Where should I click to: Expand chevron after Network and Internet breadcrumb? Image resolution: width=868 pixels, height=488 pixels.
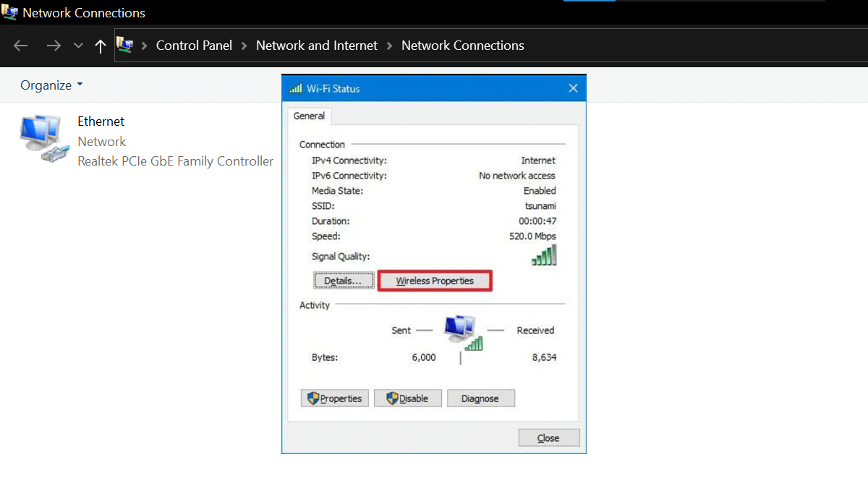(x=389, y=46)
